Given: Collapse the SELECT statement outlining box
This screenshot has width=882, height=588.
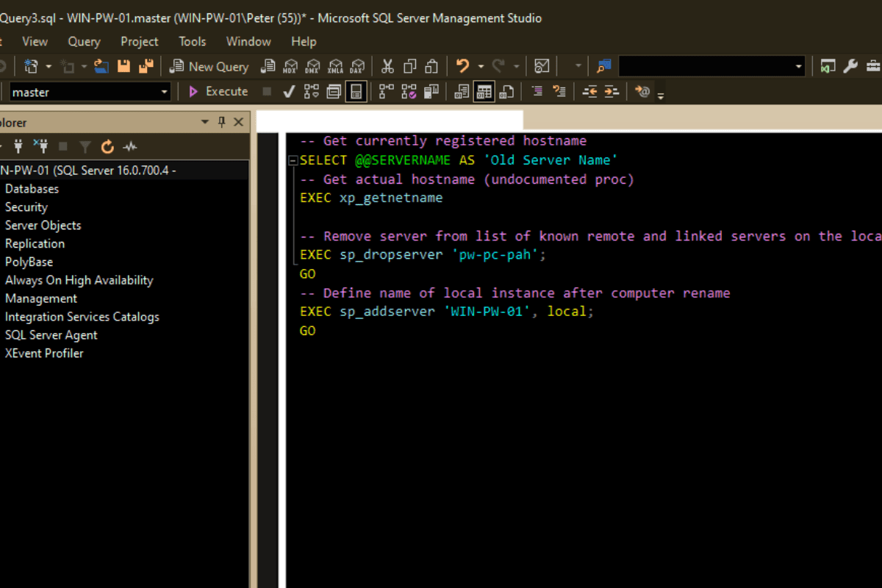Looking at the screenshot, I should point(293,160).
